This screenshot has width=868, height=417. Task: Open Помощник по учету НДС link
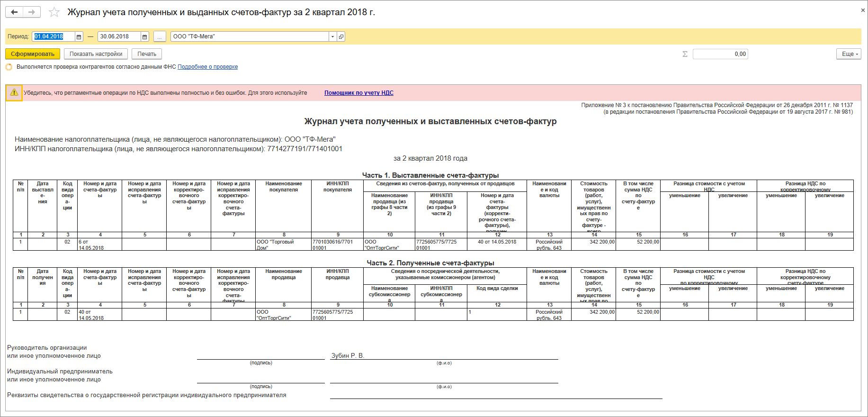click(x=359, y=93)
